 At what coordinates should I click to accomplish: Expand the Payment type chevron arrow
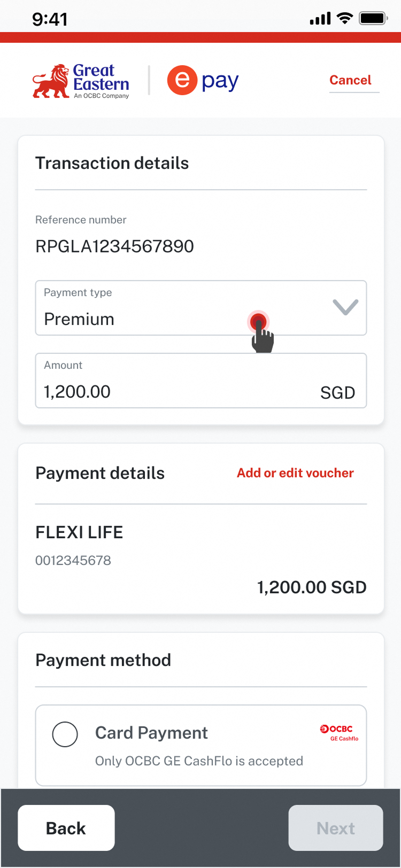pos(345,307)
